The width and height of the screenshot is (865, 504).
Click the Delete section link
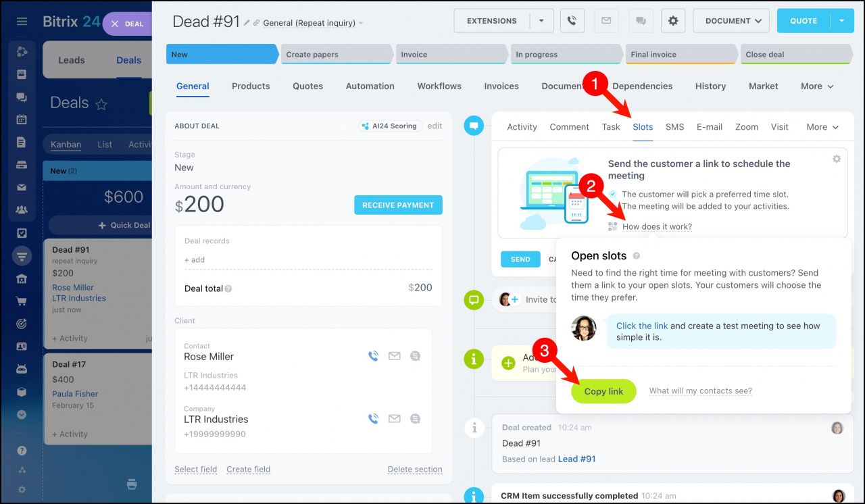coord(415,470)
